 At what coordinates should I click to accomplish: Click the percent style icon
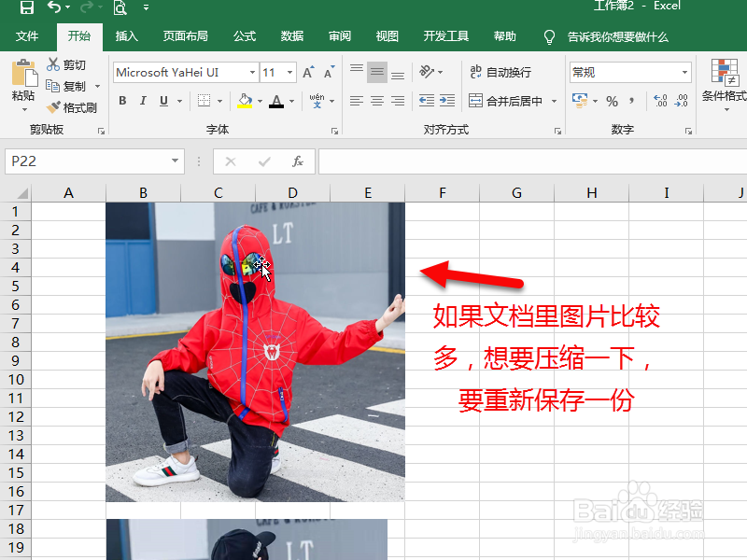613,101
